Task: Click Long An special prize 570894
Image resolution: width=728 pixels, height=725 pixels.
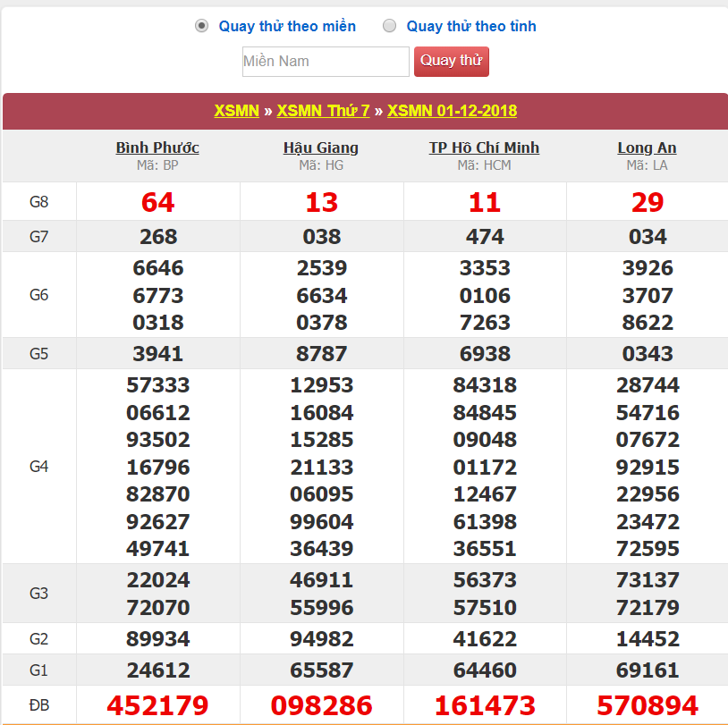Action: pos(648,705)
